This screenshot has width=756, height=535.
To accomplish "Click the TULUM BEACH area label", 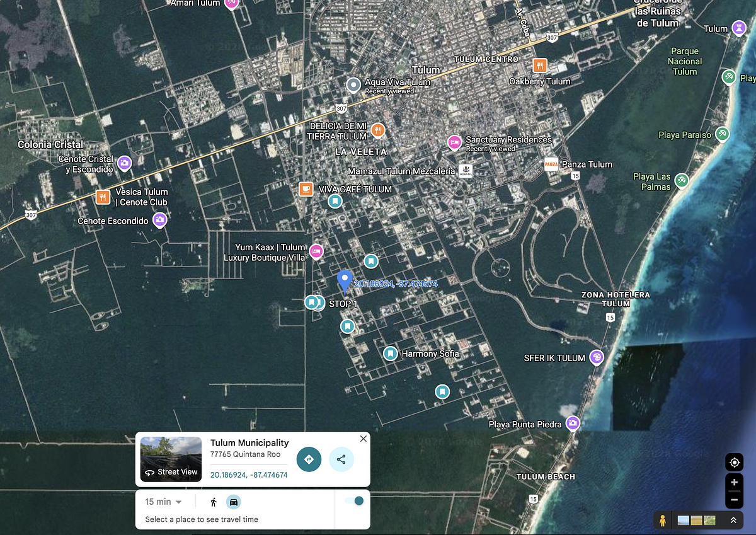I will click(546, 476).
